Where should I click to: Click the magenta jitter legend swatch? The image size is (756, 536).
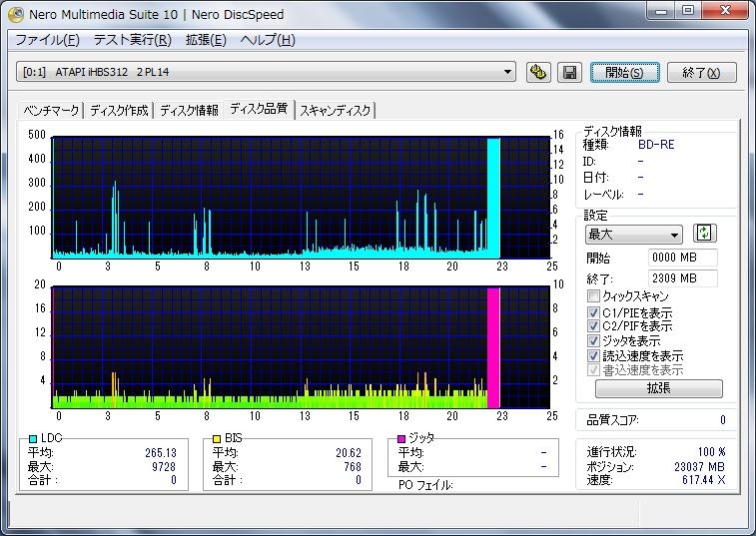401,438
